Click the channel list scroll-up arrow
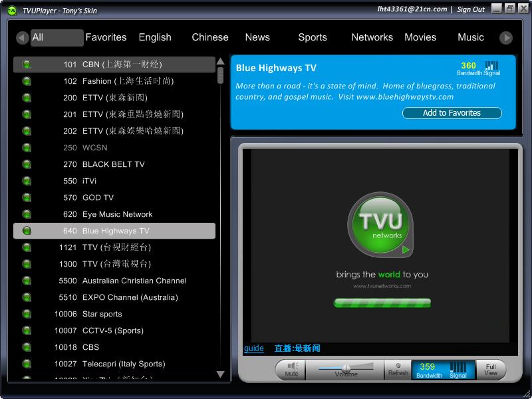 click(x=221, y=61)
